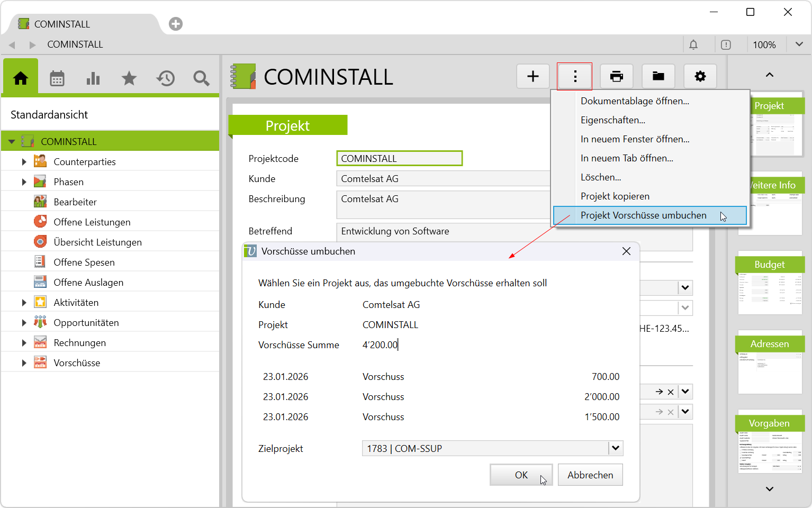
Task: Click the notification bell icon
Action: (x=693, y=45)
